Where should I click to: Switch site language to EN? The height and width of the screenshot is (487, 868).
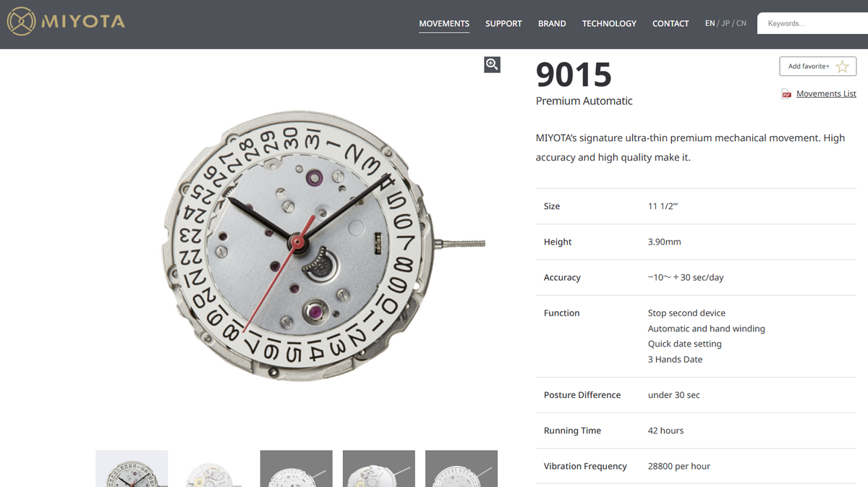(x=710, y=24)
